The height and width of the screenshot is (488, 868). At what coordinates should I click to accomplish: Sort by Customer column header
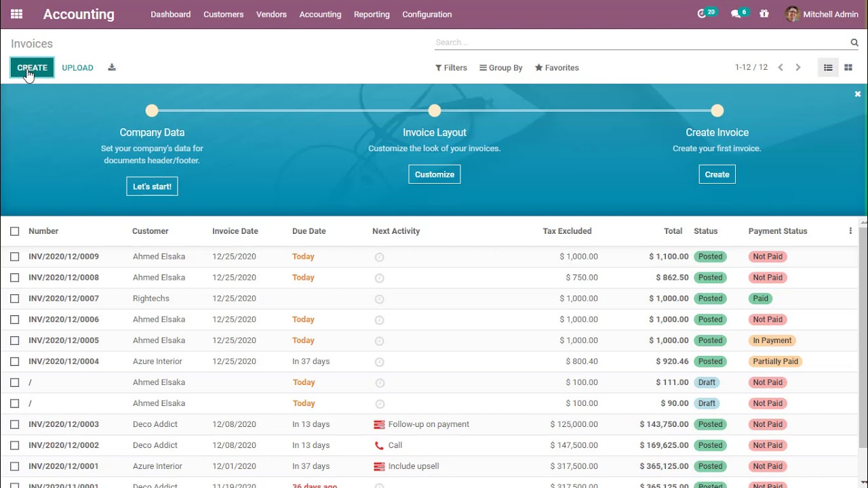150,231
